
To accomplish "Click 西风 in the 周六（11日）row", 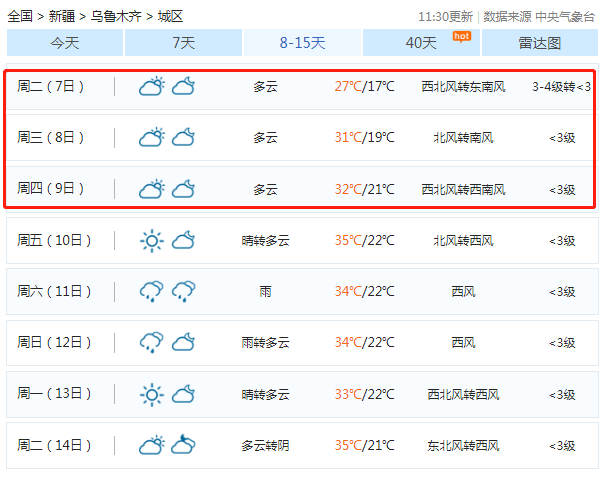I will (463, 292).
